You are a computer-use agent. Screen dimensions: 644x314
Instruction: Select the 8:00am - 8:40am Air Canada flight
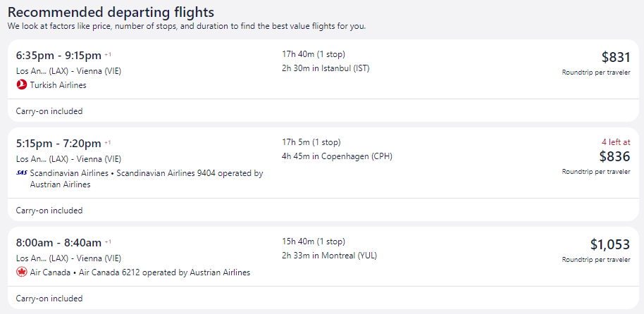[58, 242]
